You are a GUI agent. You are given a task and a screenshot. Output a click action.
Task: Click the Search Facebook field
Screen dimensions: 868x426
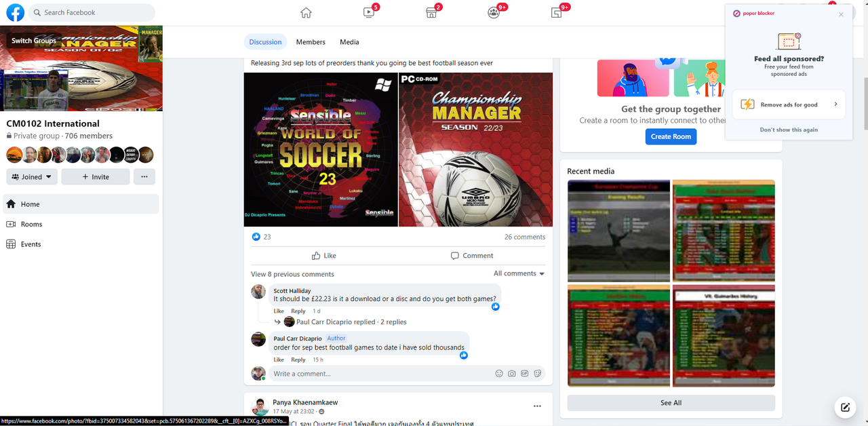(92, 12)
